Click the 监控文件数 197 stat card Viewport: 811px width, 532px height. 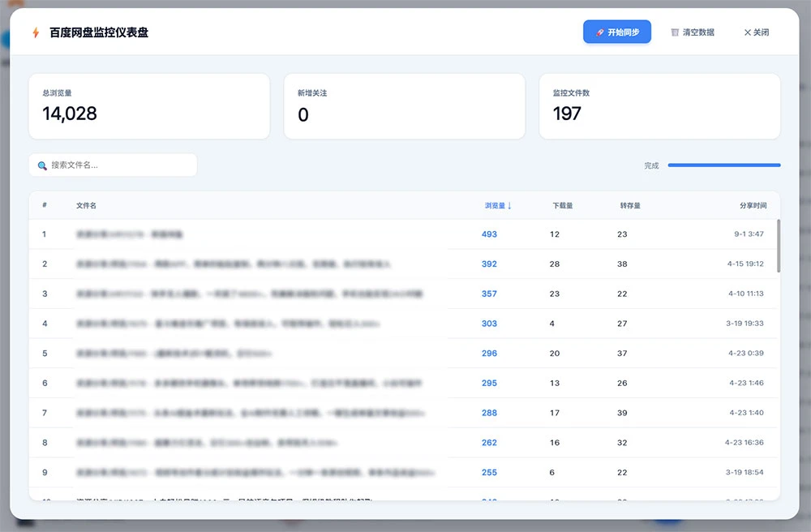tap(659, 106)
